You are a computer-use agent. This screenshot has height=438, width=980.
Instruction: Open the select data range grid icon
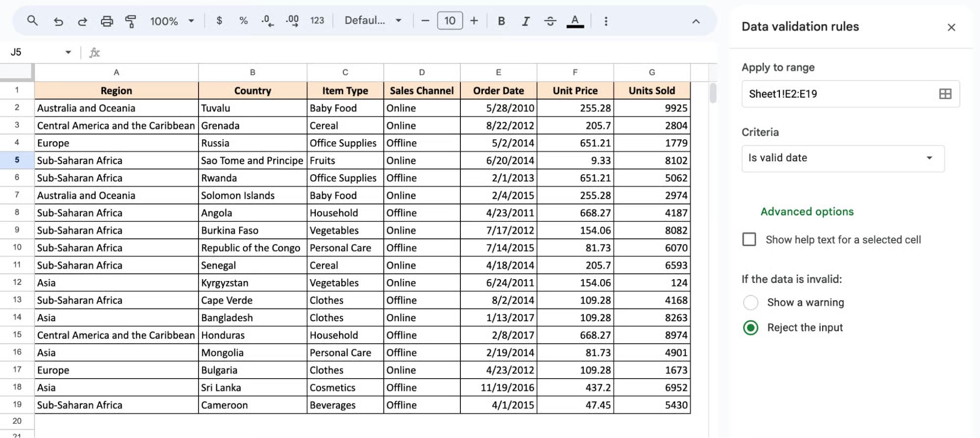(x=945, y=94)
